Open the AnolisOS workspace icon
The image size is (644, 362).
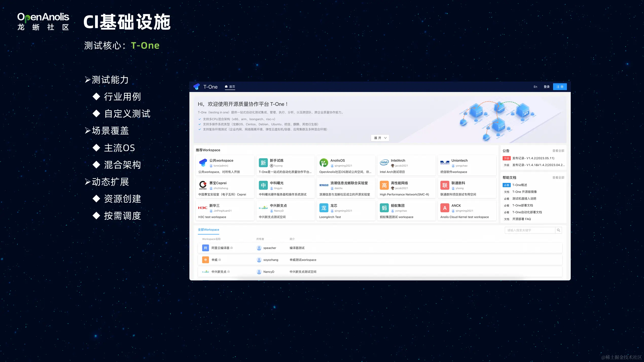tap(324, 163)
